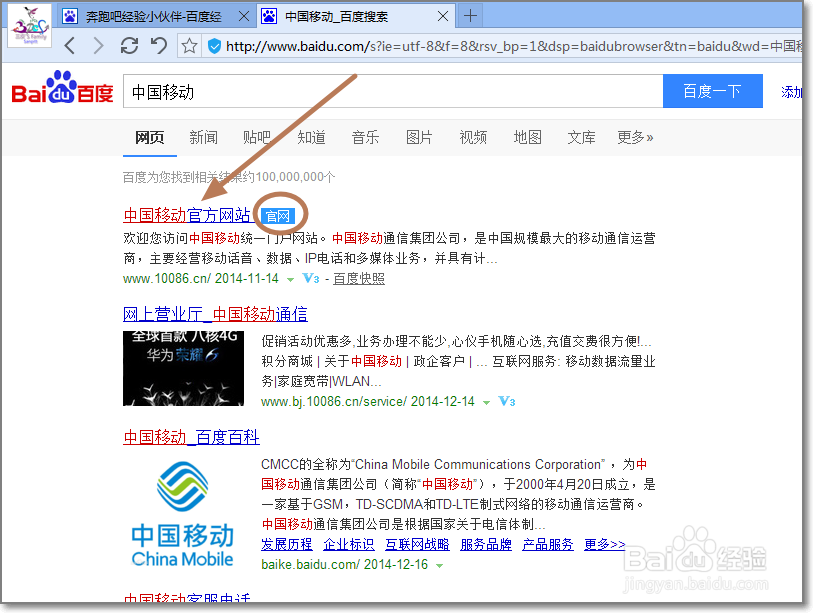
Task: Click the 更多>> sublink in Baike result
Action: (x=605, y=545)
